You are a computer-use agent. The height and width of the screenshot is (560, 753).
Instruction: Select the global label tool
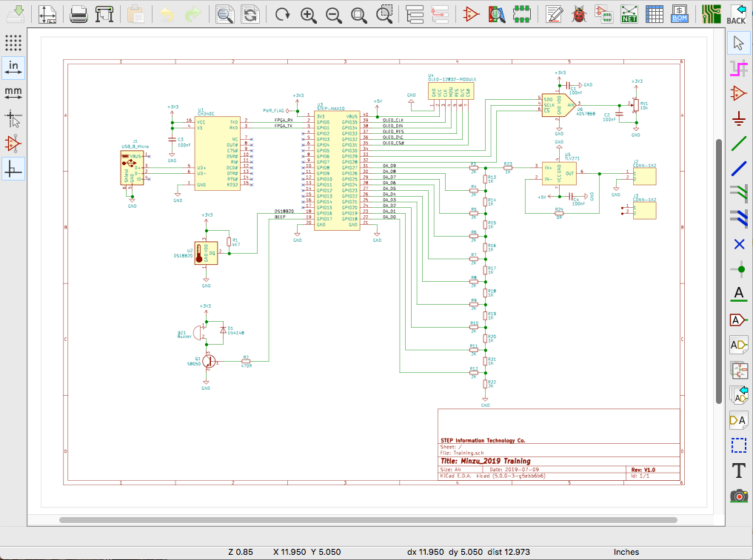[x=739, y=320]
